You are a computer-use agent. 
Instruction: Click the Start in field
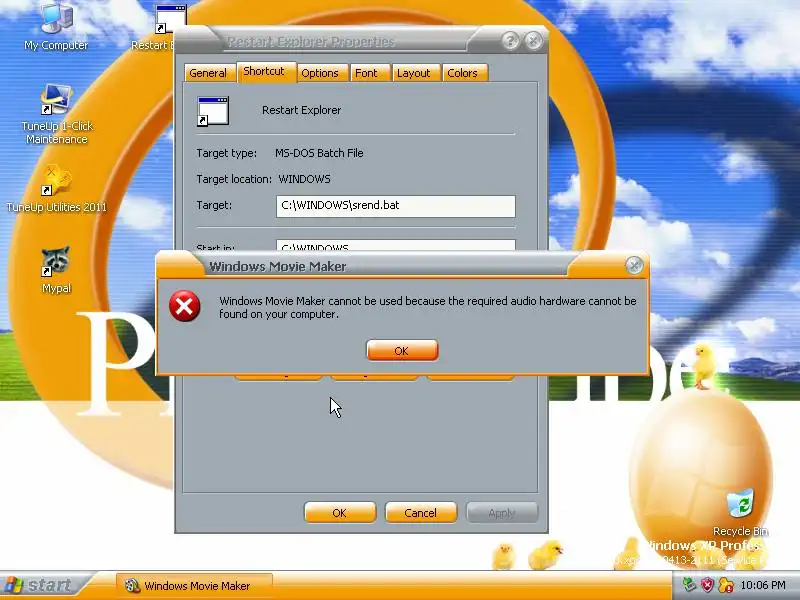[x=396, y=245]
